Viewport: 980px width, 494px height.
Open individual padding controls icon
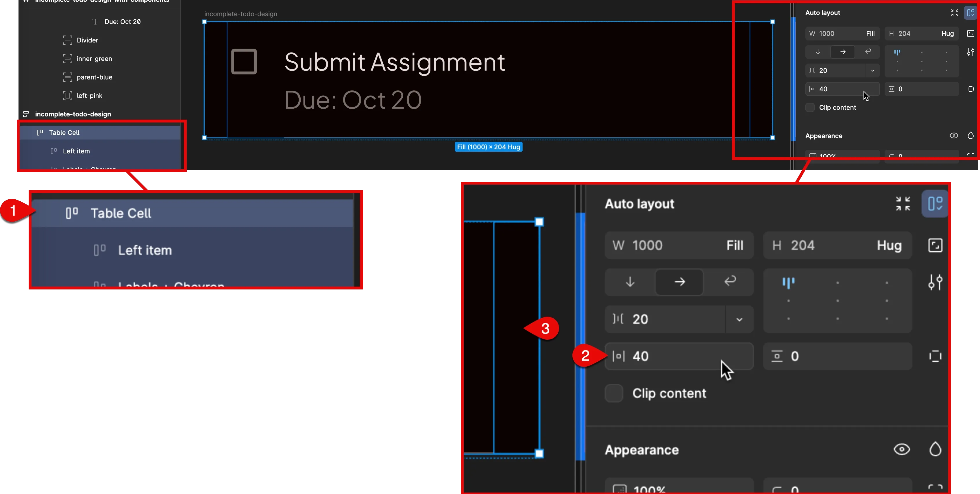(x=935, y=356)
